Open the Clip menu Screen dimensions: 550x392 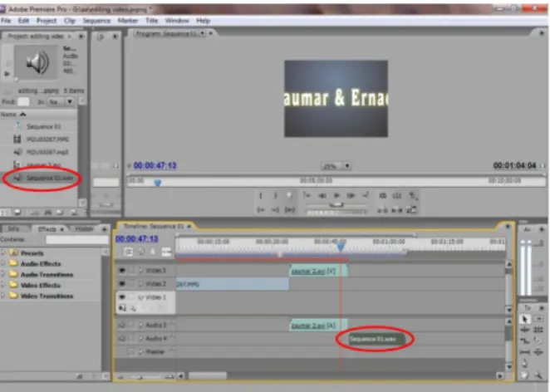70,21
